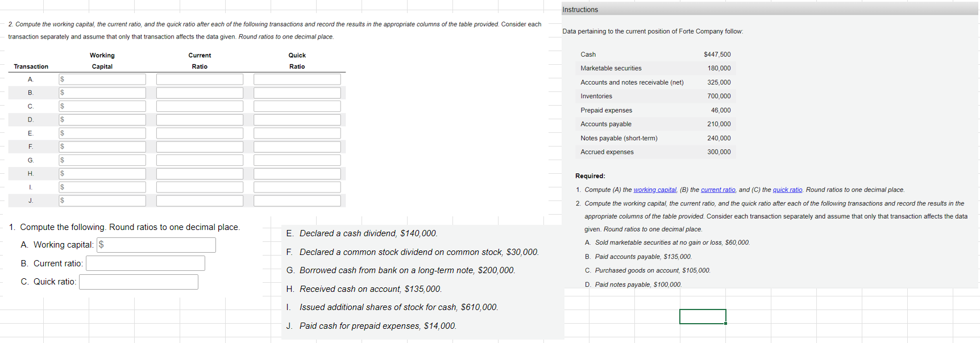Screen dimensions: 980x343
Task: Click the Quick ratio answer input field
Action: [138, 282]
